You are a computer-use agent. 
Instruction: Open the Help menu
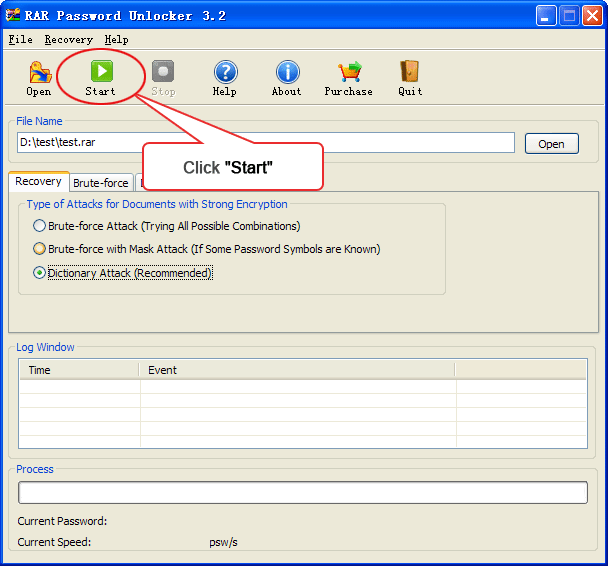pyautogui.click(x=116, y=40)
